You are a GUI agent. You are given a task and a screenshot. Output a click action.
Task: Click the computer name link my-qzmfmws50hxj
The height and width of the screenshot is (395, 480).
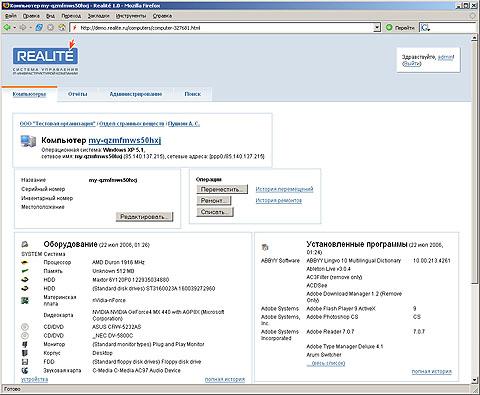(125, 140)
